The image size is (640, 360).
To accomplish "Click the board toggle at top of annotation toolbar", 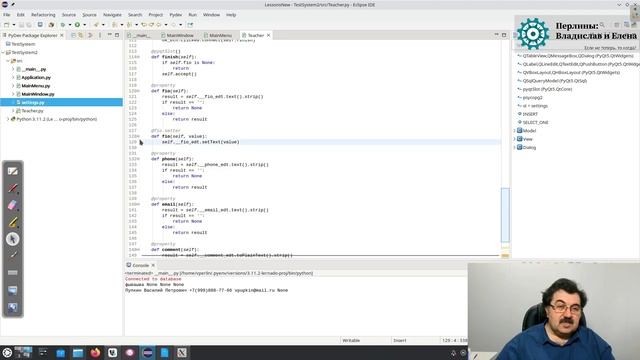I will click(13, 171).
